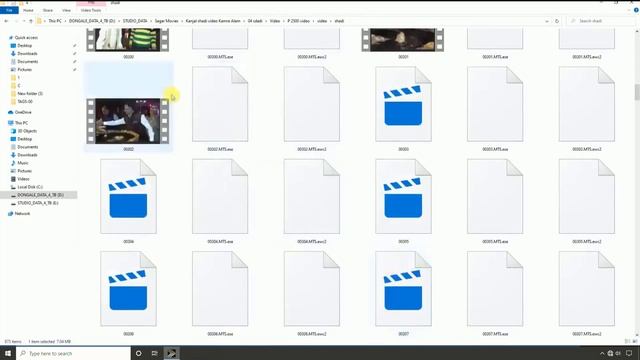
Task: Select the 00000 video thumbnail
Action: (x=128, y=40)
